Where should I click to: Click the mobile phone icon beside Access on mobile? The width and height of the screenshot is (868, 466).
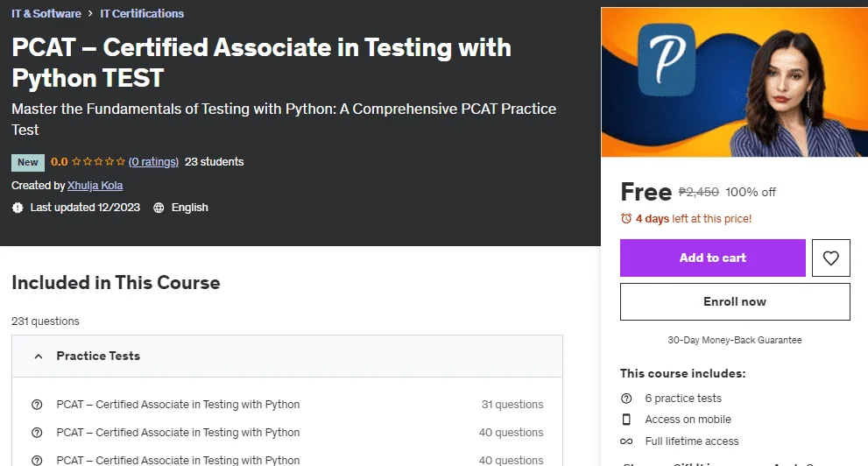[x=626, y=420]
